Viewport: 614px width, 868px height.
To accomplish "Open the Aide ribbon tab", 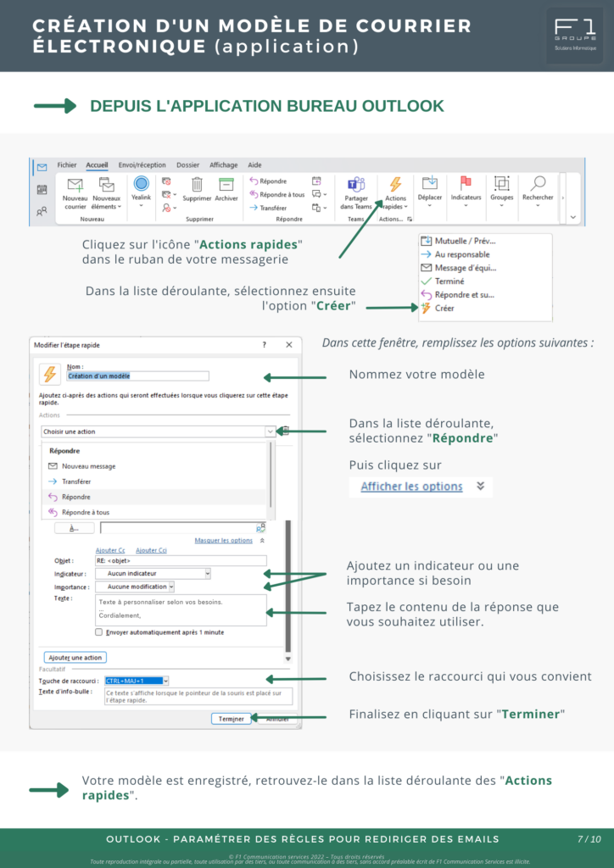I will [254, 165].
